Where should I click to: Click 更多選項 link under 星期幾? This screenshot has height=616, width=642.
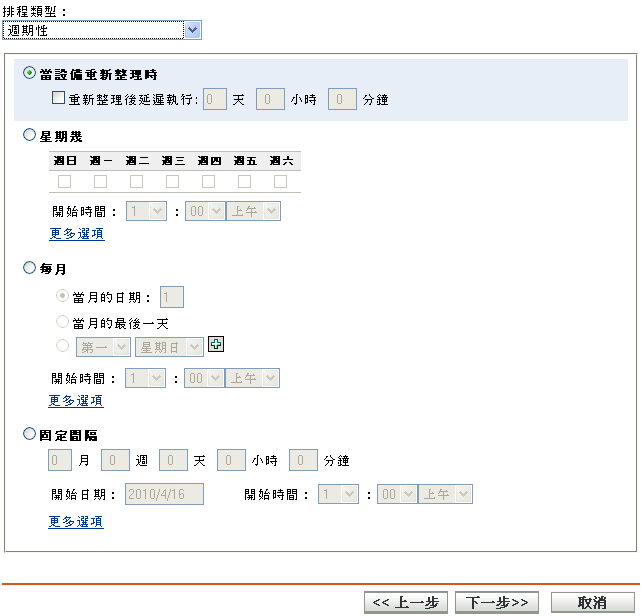click(77, 234)
